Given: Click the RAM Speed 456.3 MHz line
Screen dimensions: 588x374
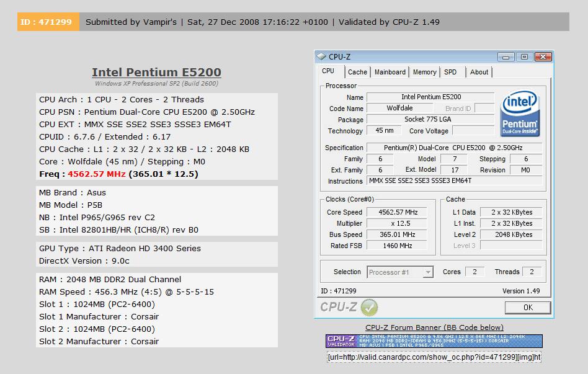Looking at the screenshot, I should (127, 292).
